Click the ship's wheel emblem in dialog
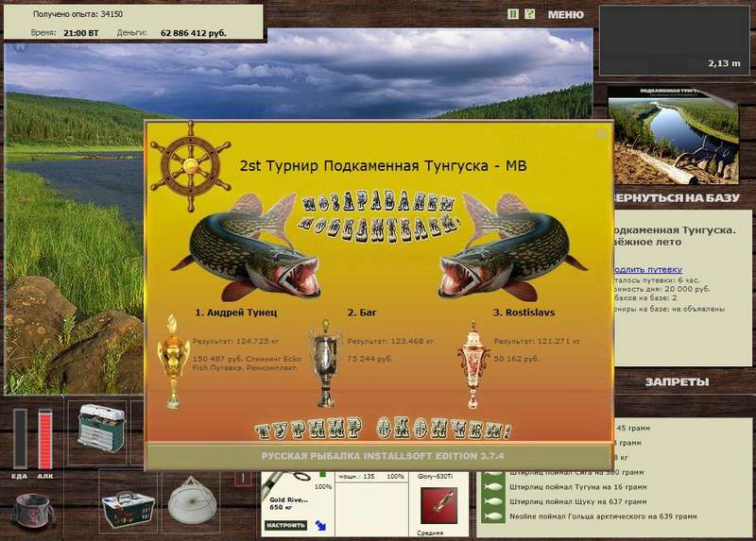Viewport: 756px width, 541px height. click(x=191, y=166)
